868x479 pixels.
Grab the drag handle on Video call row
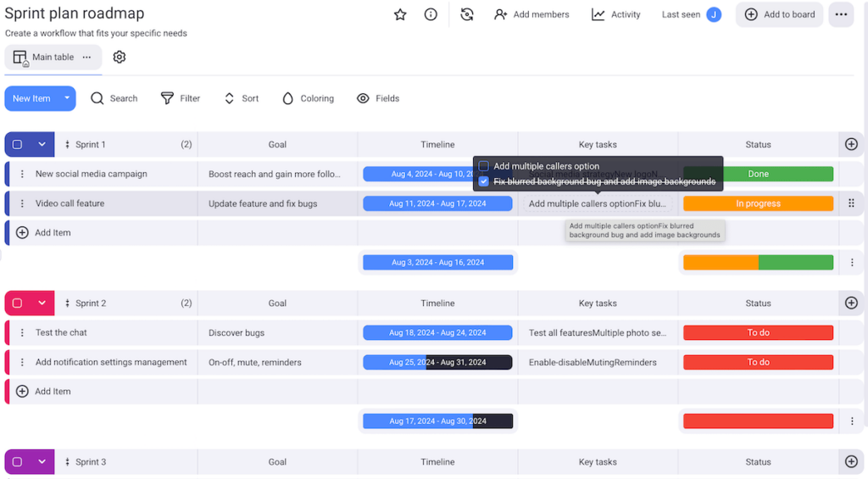pyautogui.click(x=851, y=203)
